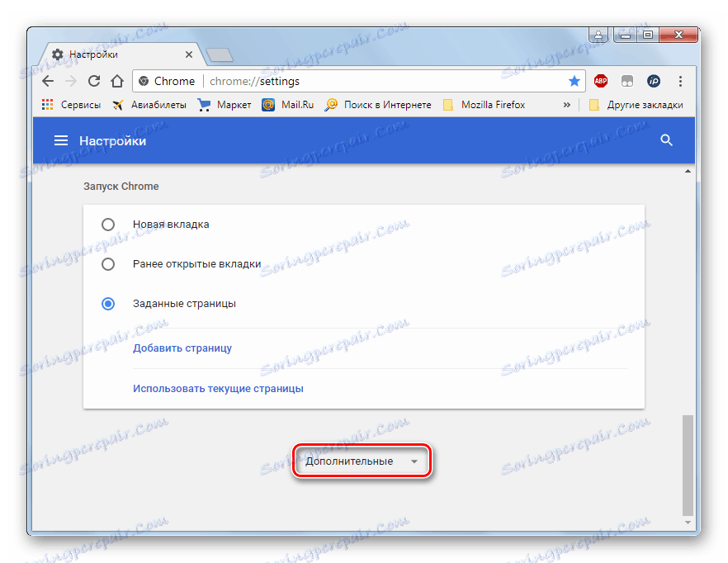Open the Другие закладки folder
The image size is (728, 563).
636,105
